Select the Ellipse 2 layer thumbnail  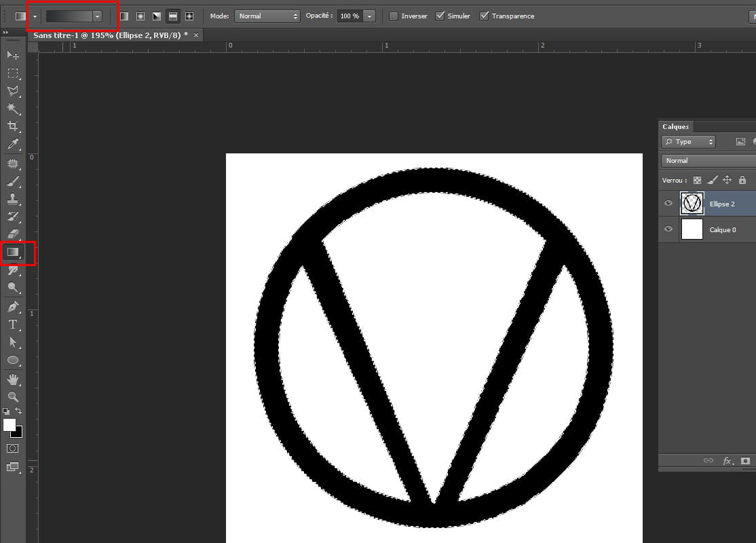[692, 203]
